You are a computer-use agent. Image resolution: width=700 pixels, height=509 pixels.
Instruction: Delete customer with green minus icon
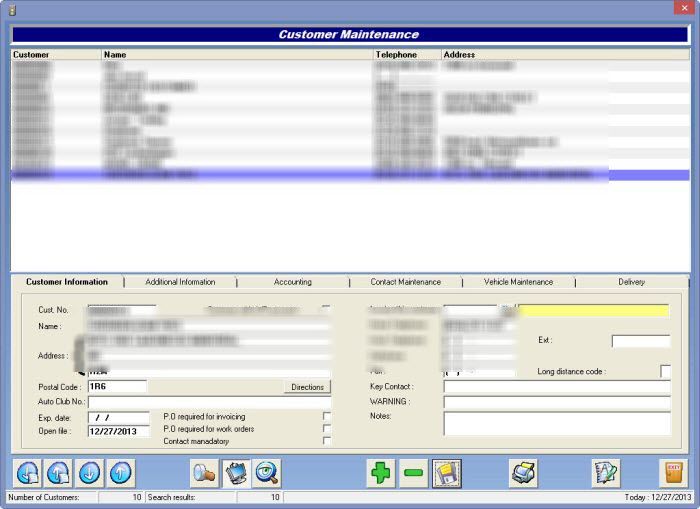413,473
